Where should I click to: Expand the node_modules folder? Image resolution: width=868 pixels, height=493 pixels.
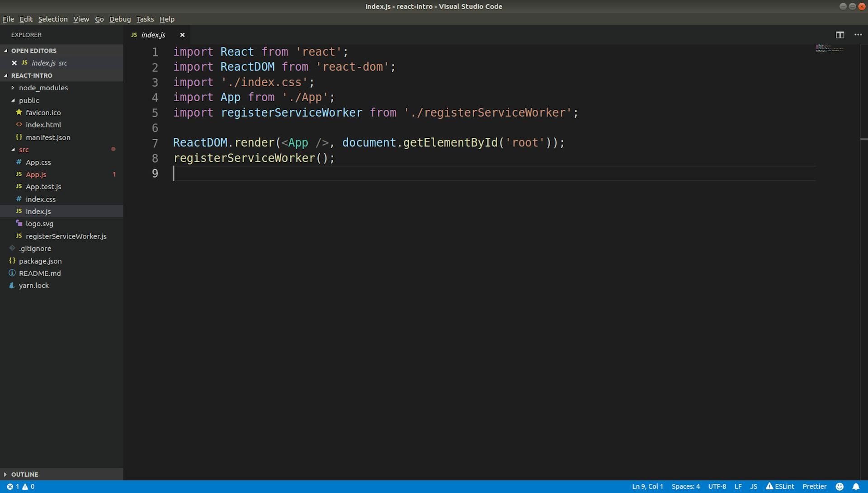13,88
